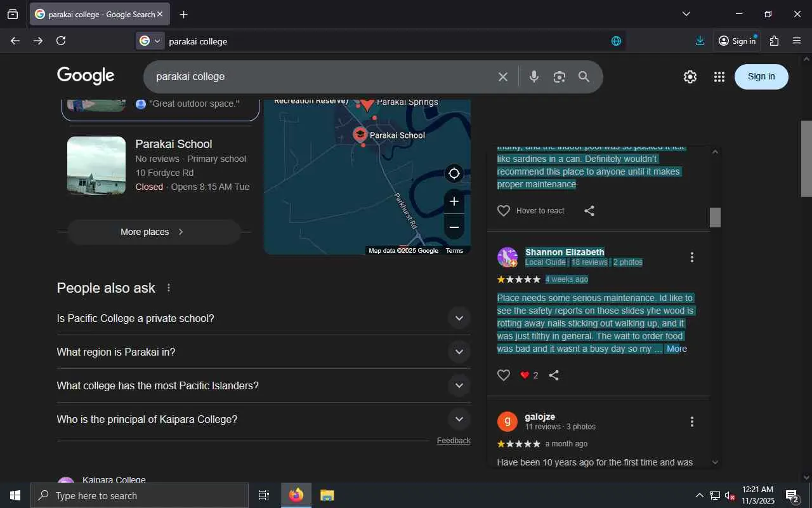
Task: Expand 'What region is Parakai in?'
Action: click(x=264, y=352)
